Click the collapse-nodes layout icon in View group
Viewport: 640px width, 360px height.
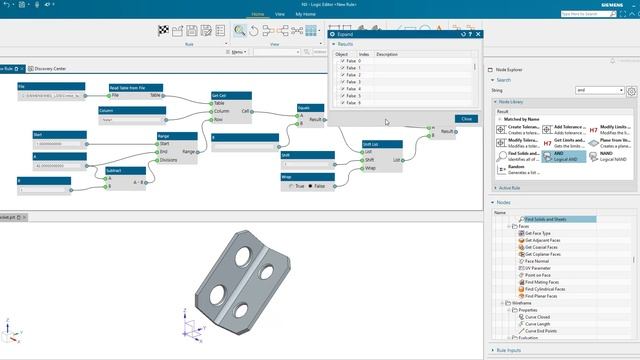click(x=268, y=31)
